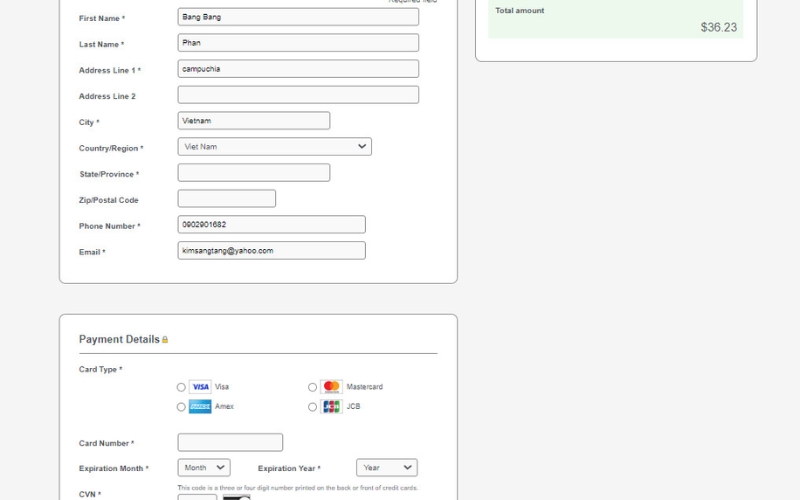This screenshot has width=800, height=500.
Task: Open the Country/Region dropdown
Action: pyautogui.click(x=274, y=147)
